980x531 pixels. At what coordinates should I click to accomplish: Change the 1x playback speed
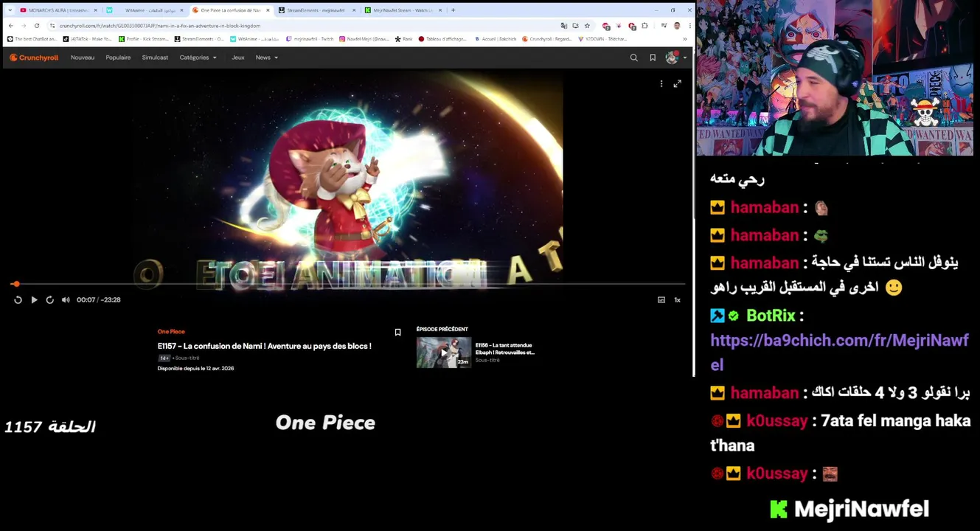click(x=677, y=299)
